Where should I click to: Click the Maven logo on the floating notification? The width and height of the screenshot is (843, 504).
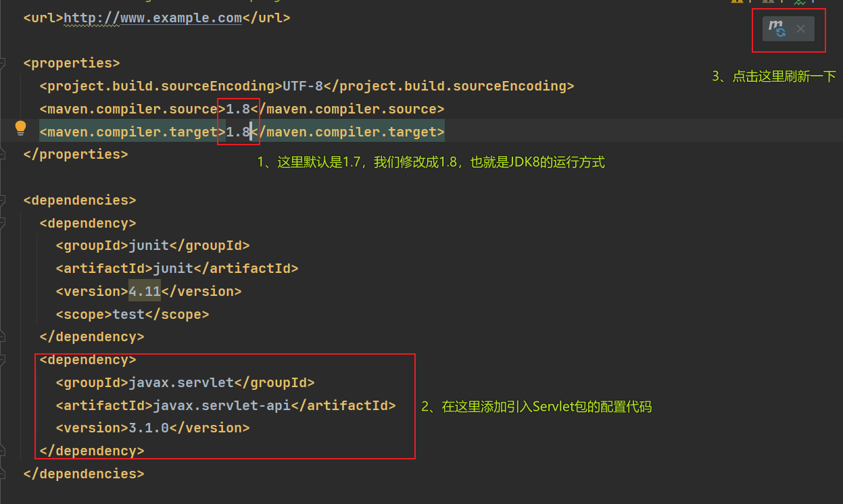coord(775,24)
